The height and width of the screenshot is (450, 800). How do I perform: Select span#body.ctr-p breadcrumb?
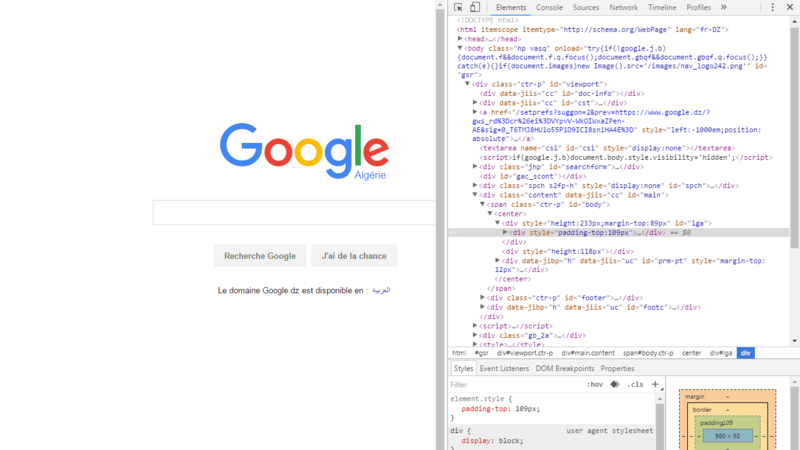(648, 353)
